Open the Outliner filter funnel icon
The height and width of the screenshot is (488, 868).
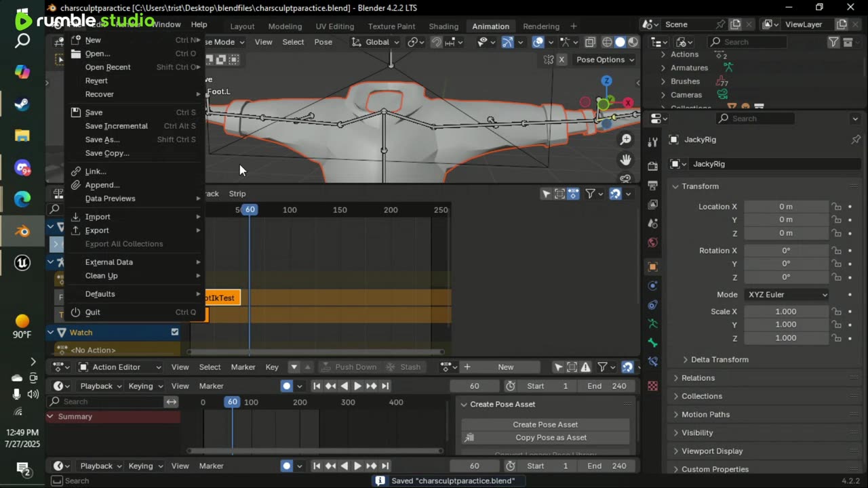pos(833,42)
